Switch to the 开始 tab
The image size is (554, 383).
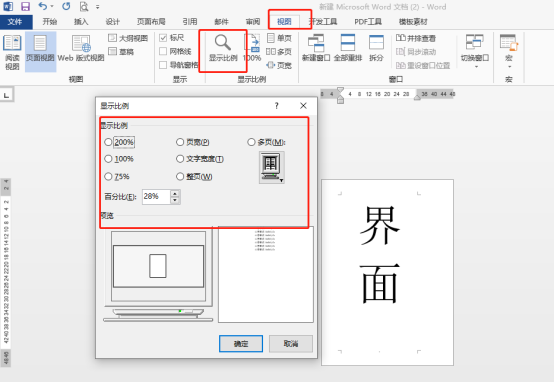pyautogui.click(x=50, y=22)
